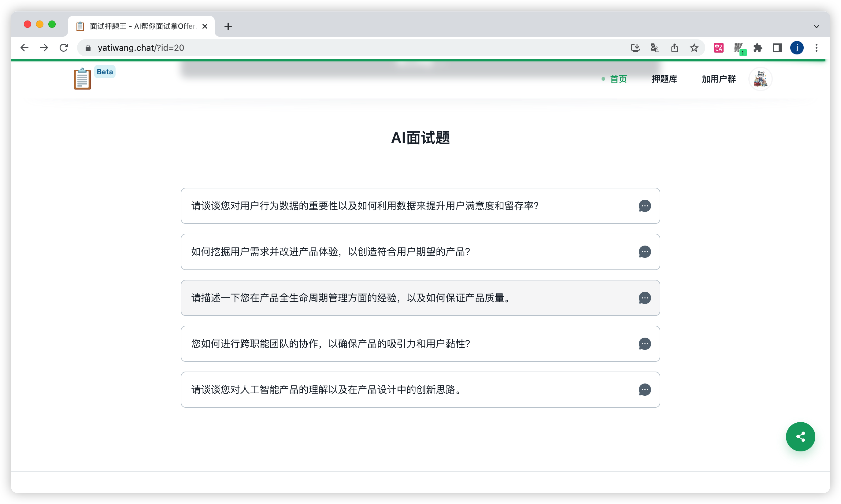Open chat icon for 人工智能产品 question
841x504 pixels.
(x=644, y=390)
